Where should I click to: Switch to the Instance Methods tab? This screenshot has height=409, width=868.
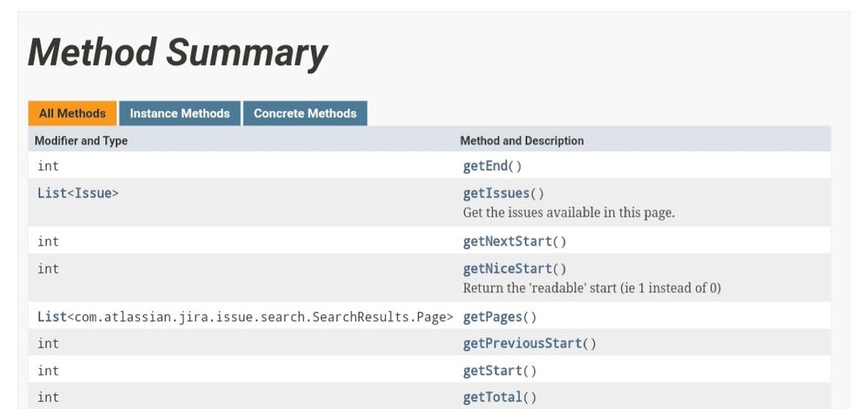(x=179, y=114)
